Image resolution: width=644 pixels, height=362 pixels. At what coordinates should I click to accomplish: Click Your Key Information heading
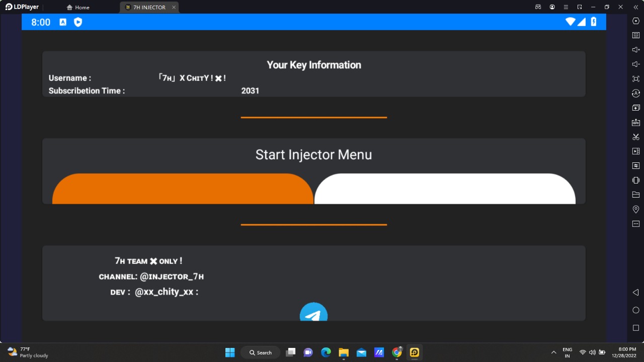click(x=314, y=65)
